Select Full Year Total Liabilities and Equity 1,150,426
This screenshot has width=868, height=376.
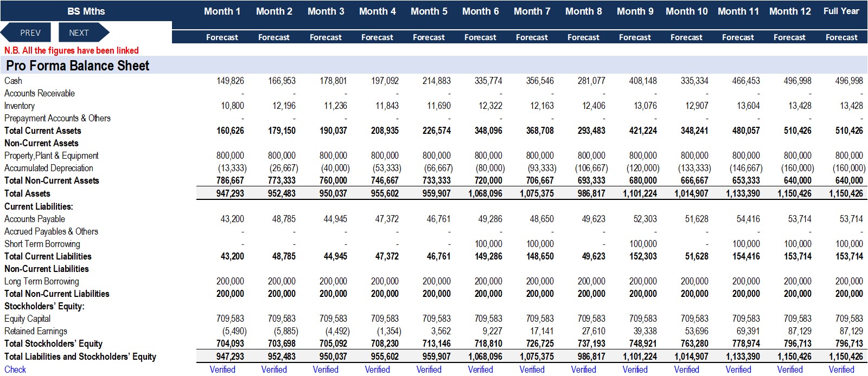[846, 356]
